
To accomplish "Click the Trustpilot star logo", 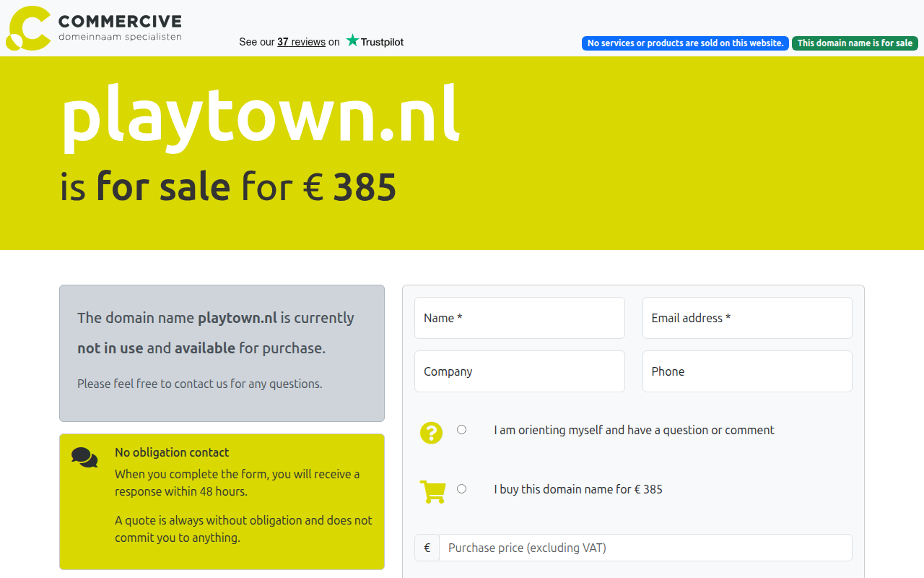I will point(352,40).
